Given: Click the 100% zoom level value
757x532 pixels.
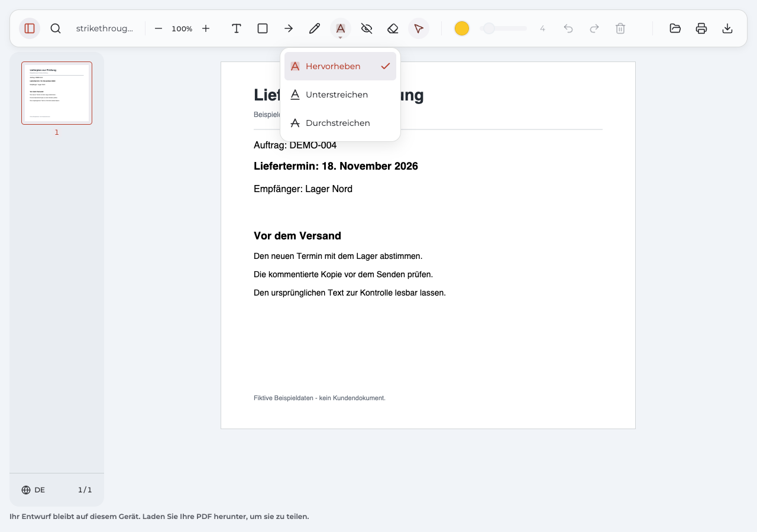Looking at the screenshot, I should point(182,28).
